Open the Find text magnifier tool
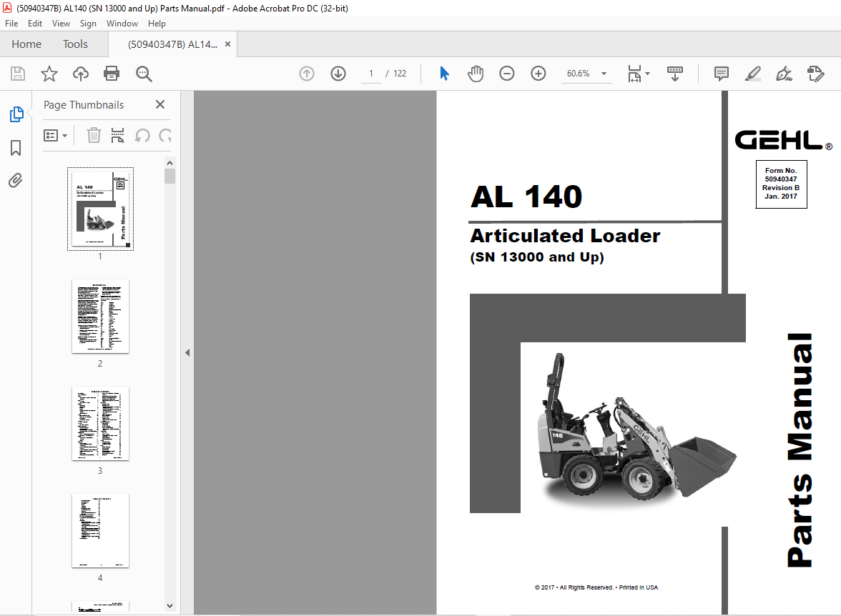The height and width of the screenshot is (616, 841). click(x=144, y=74)
